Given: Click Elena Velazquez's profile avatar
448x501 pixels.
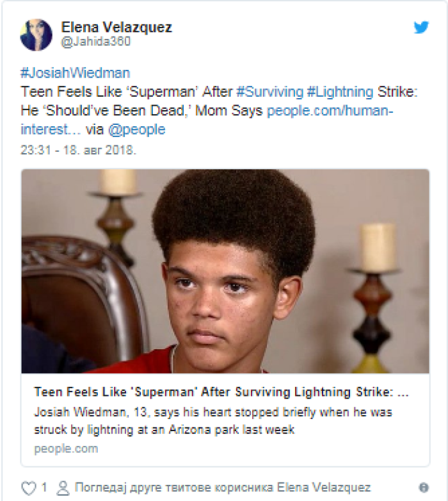Looking at the screenshot, I should pyautogui.click(x=36, y=34).
